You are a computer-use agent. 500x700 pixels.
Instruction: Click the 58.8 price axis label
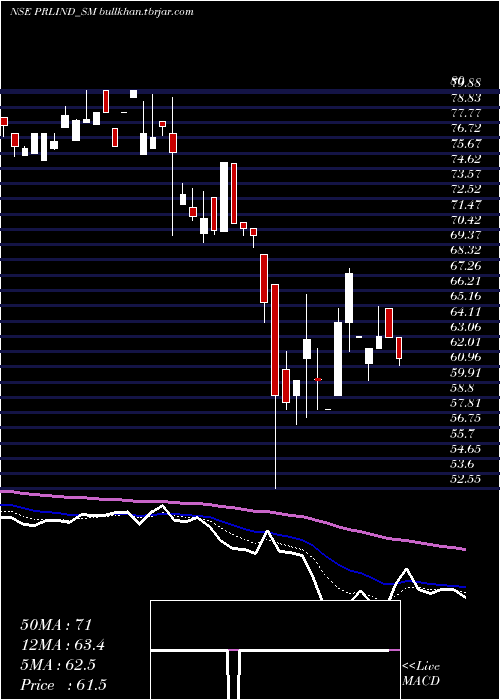pos(462,388)
